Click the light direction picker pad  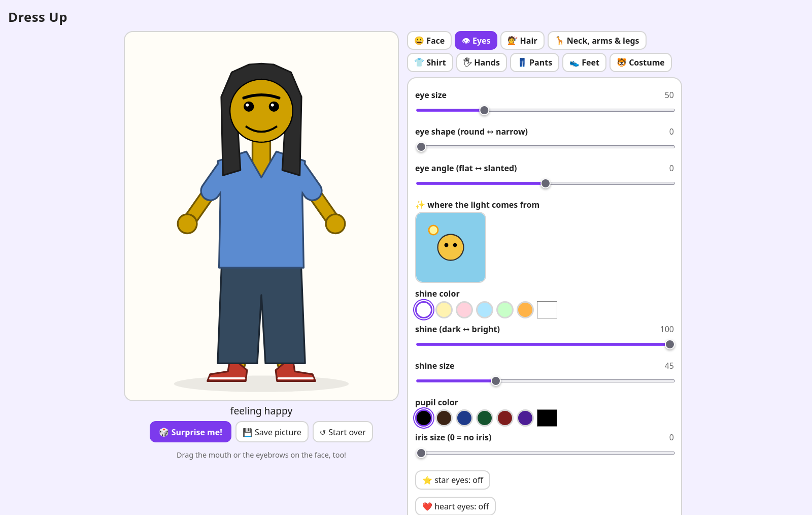point(451,247)
